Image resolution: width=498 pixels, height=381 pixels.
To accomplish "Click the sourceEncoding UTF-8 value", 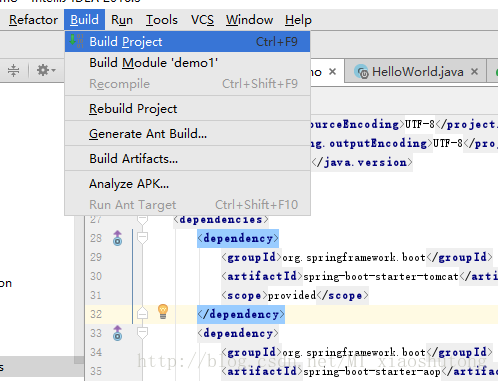I will (x=420, y=124).
